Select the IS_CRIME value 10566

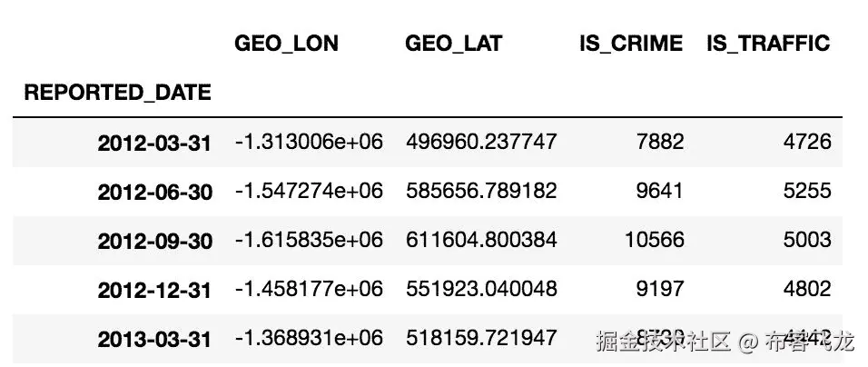(655, 239)
